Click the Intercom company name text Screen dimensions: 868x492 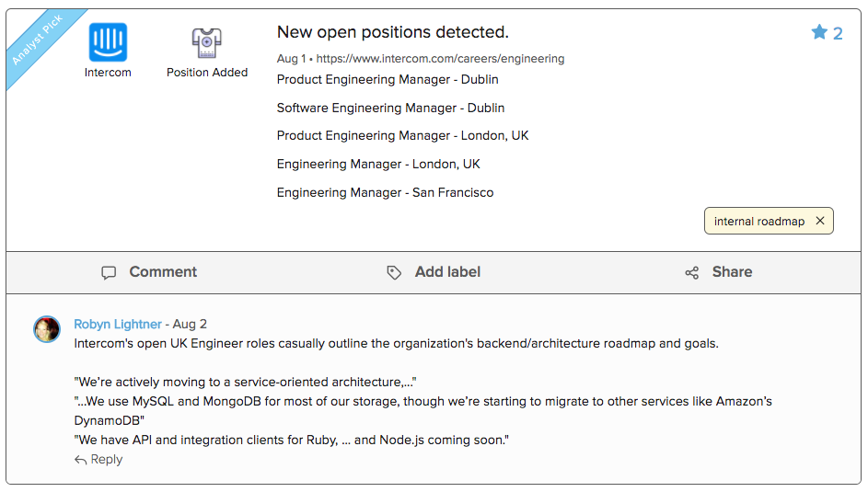click(x=108, y=72)
